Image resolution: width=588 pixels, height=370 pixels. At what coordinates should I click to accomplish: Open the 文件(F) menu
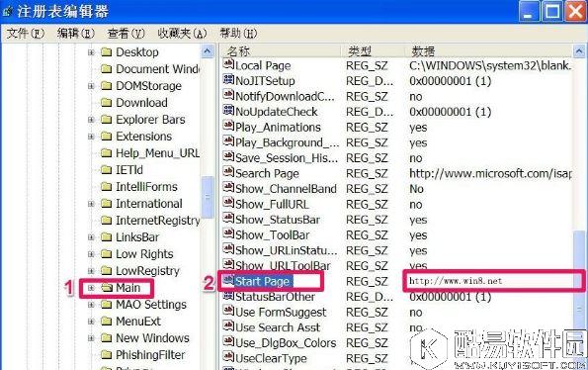coord(25,34)
